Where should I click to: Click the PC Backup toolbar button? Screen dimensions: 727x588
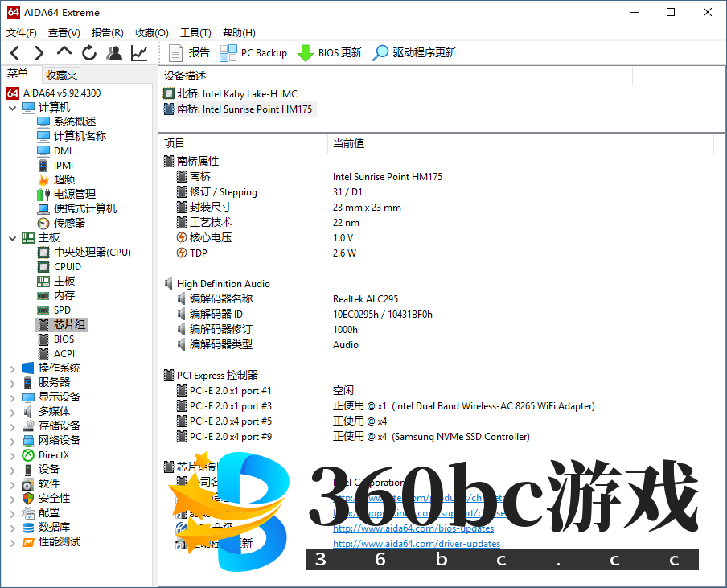point(253,53)
